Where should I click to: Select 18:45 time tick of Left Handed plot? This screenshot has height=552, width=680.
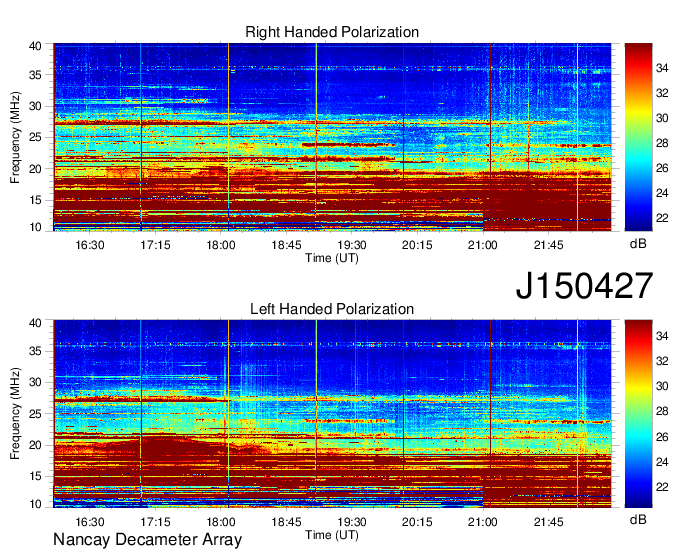(x=286, y=522)
